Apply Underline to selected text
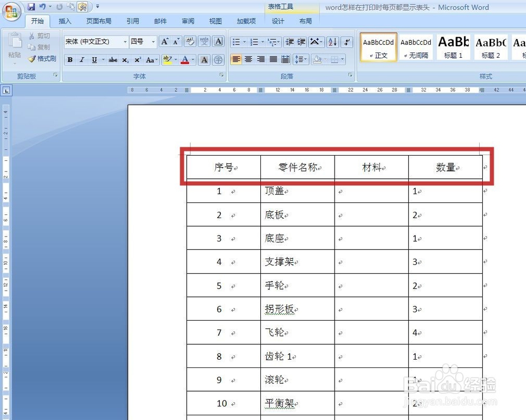The width and height of the screenshot is (526, 420). click(x=93, y=59)
